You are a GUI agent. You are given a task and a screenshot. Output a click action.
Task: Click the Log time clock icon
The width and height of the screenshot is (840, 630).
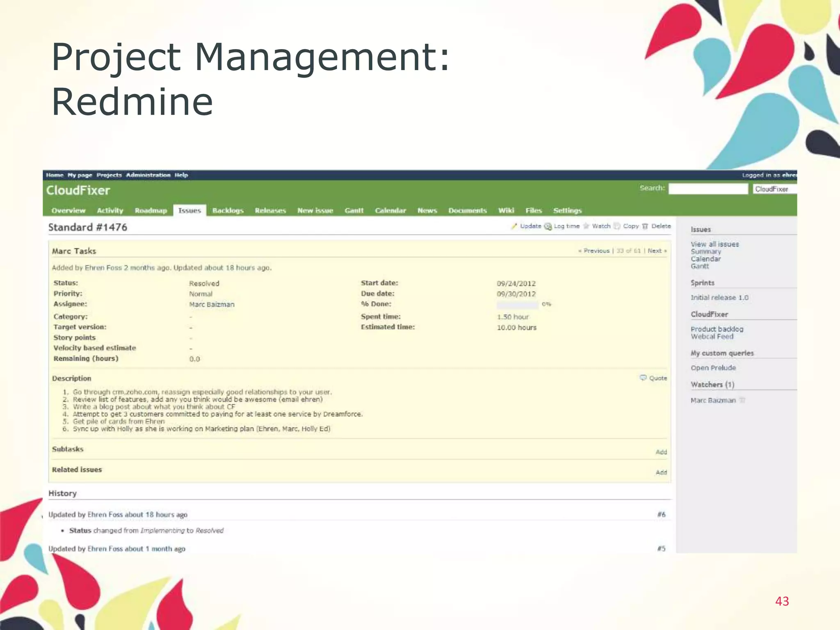(548, 226)
